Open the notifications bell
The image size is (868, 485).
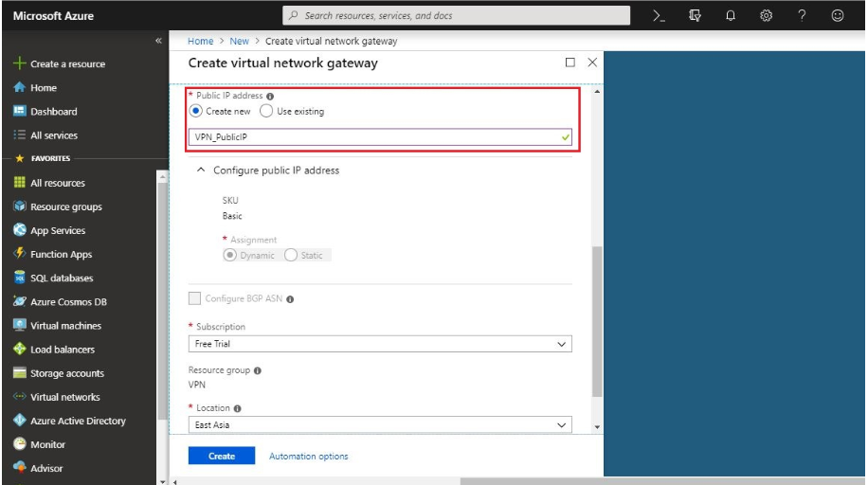[x=731, y=15]
